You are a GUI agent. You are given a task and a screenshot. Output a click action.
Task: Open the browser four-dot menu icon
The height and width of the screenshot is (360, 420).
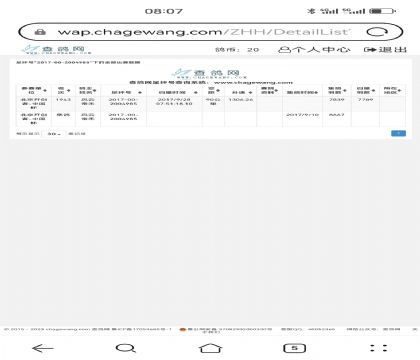coord(379,348)
